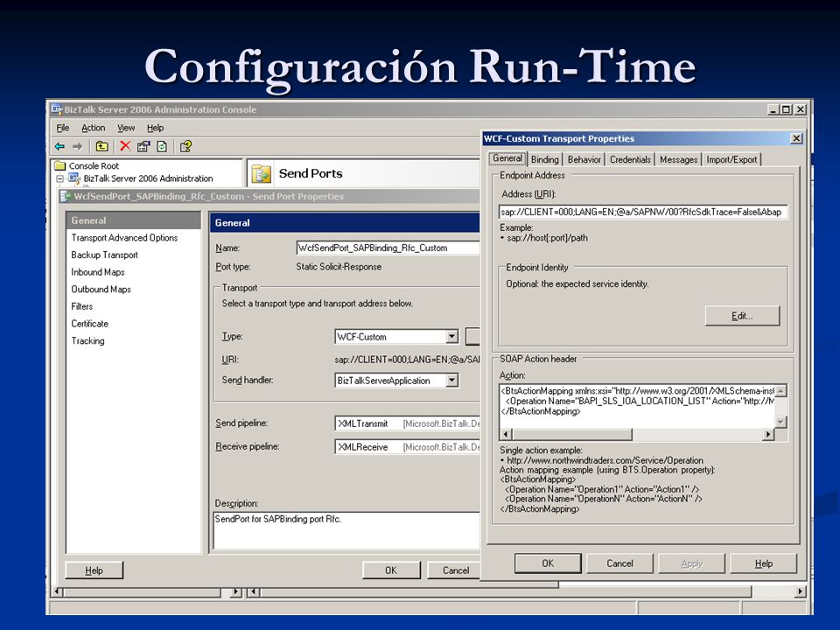Switch to the Binding tab
The width and height of the screenshot is (840, 630).
pos(545,159)
